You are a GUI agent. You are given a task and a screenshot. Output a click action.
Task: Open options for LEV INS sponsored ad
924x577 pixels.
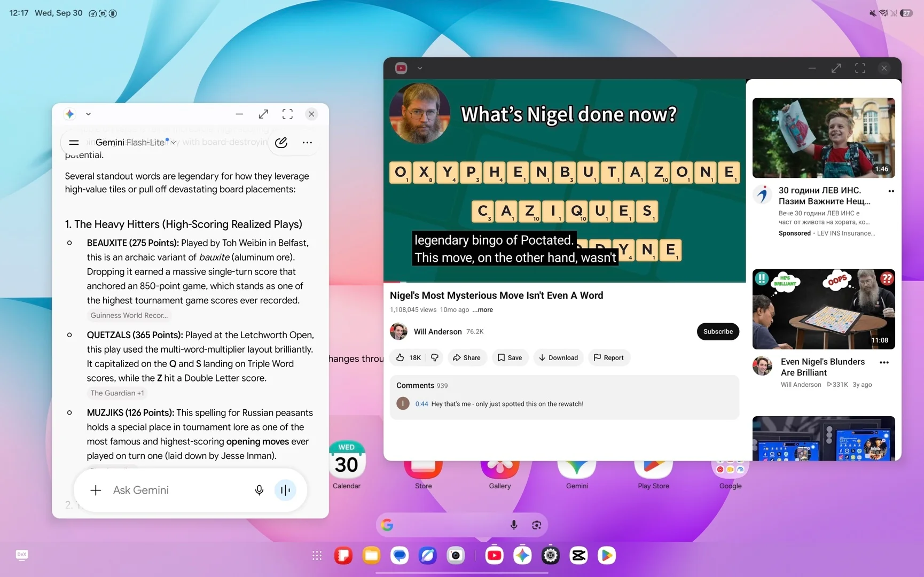click(891, 191)
